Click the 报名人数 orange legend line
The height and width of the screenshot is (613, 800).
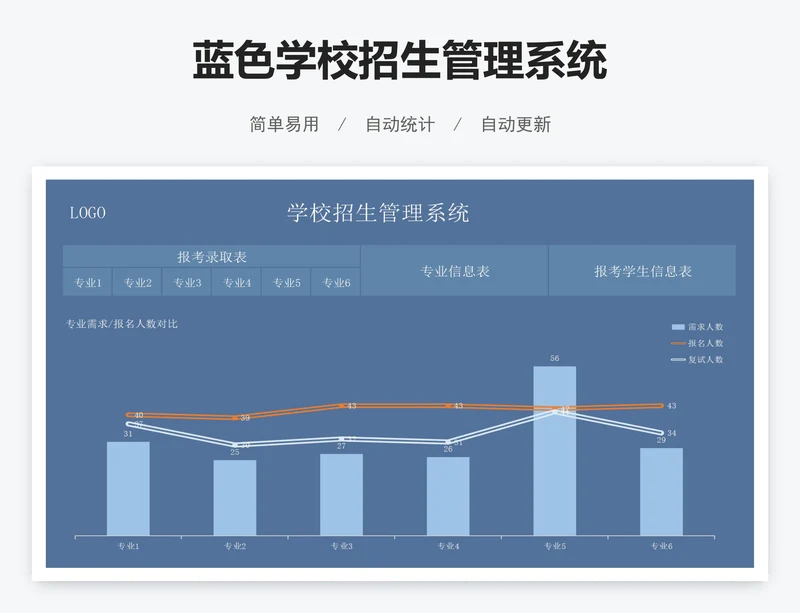point(678,343)
